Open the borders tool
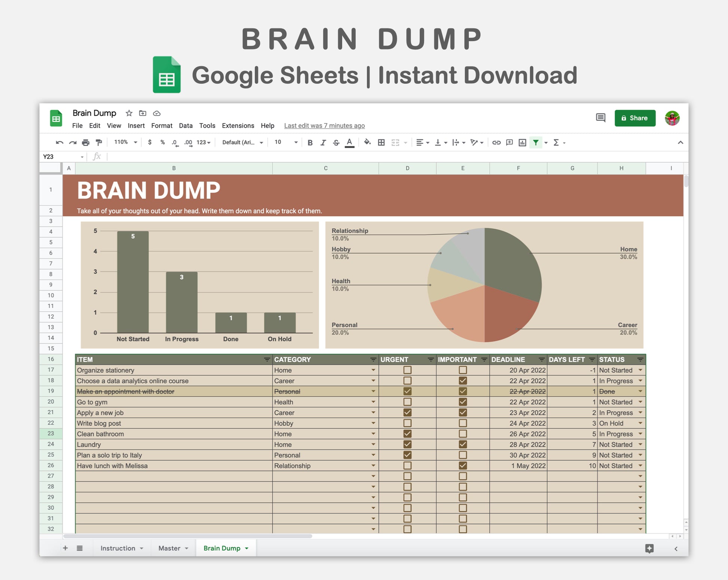 coord(381,142)
